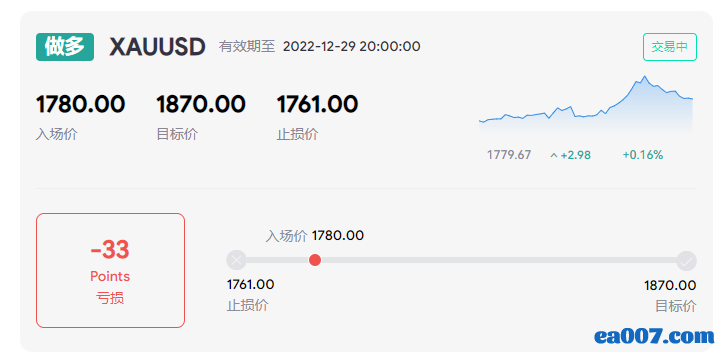The width and height of the screenshot is (724, 360).
Task: Click the current price 1779.67
Action: click(509, 155)
